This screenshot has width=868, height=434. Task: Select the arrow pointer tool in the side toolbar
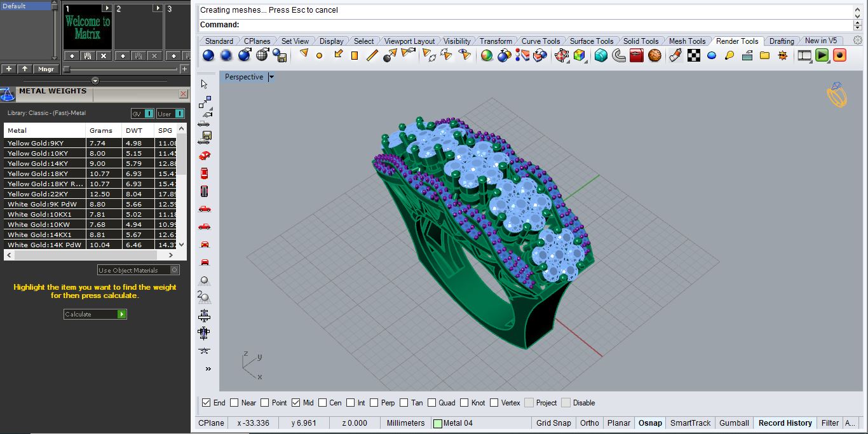pyautogui.click(x=205, y=83)
